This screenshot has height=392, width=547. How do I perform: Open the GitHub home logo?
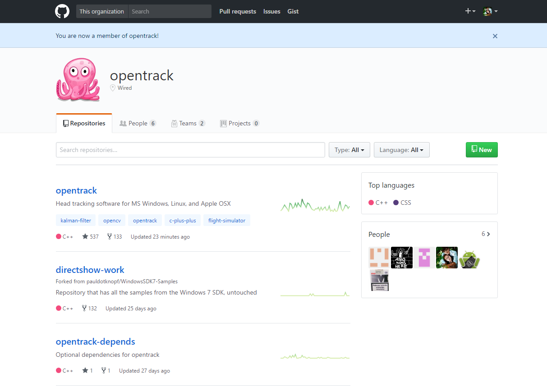[62, 11]
